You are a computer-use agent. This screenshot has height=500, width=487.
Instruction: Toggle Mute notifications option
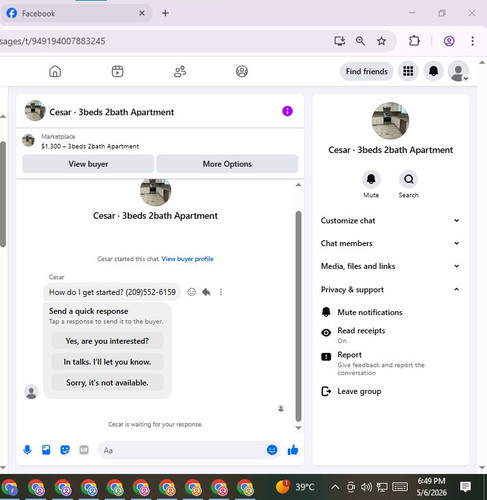390,312
